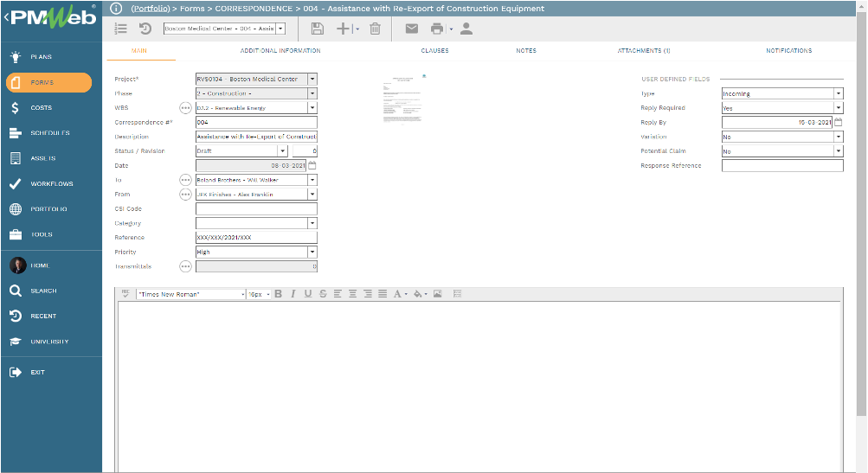Click the WBS ellipsis lookup button

point(185,108)
